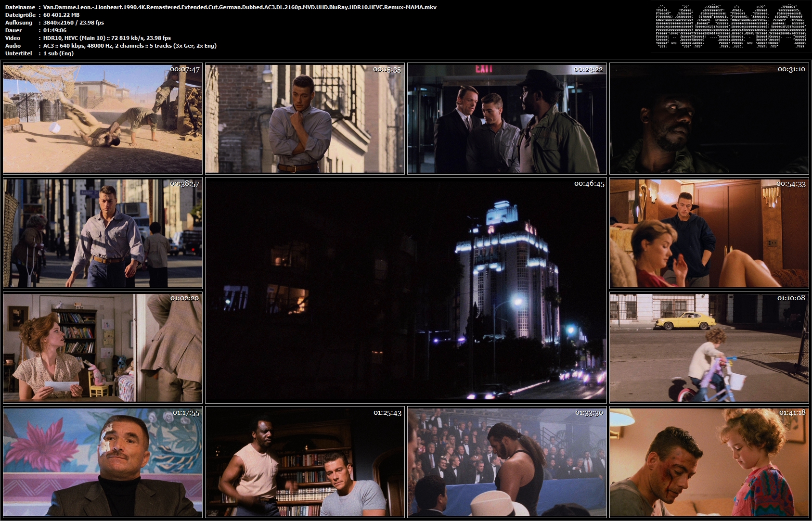Select the bandaged man frame 01:17:55

[103, 462]
